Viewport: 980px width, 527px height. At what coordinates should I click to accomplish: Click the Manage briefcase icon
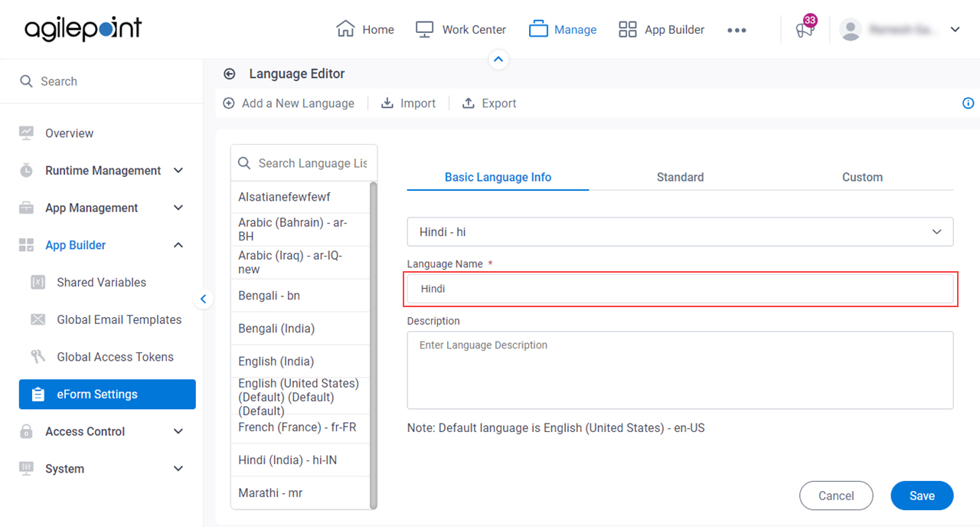[539, 29]
